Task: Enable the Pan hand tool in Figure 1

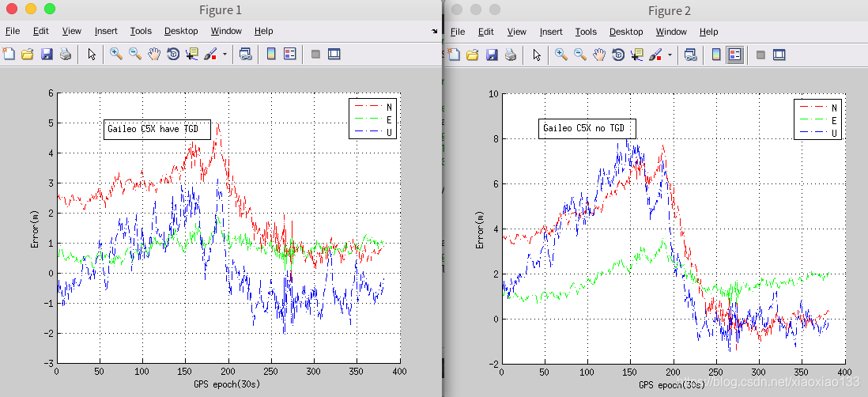Action: 154,55
